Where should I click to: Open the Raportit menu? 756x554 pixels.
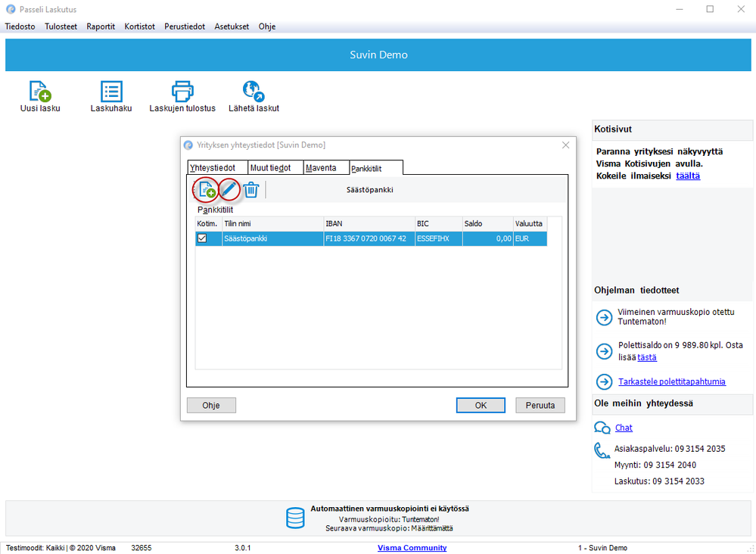(x=101, y=26)
